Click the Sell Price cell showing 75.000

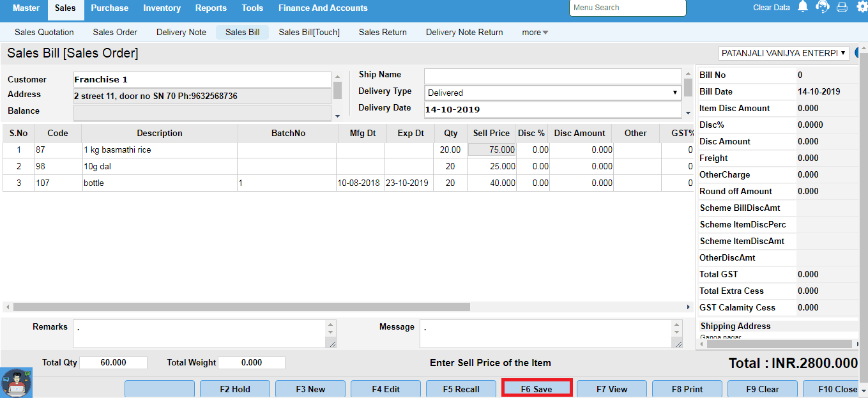(x=492, y=149)
